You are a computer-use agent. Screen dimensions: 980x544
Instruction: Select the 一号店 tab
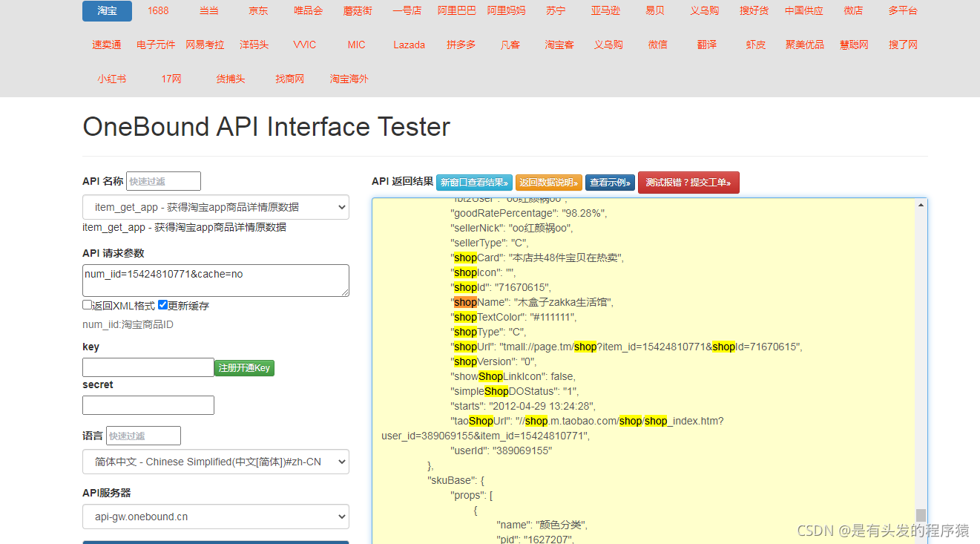[407, 11]
